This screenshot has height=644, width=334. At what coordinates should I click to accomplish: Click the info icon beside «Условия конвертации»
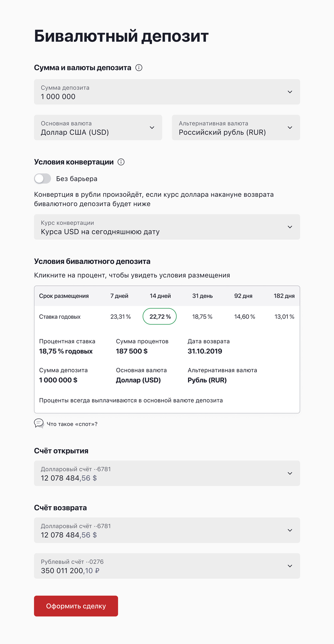tap(121, 162)
